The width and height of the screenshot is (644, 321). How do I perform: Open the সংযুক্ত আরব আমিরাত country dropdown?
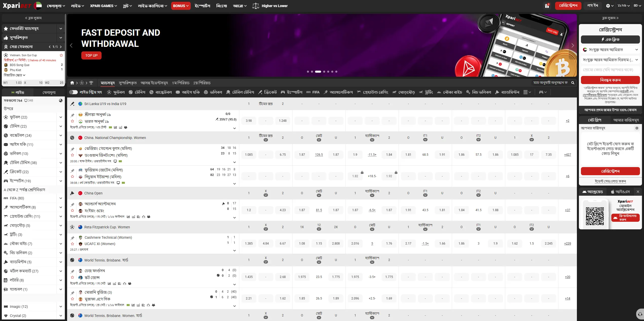[610, 50]
